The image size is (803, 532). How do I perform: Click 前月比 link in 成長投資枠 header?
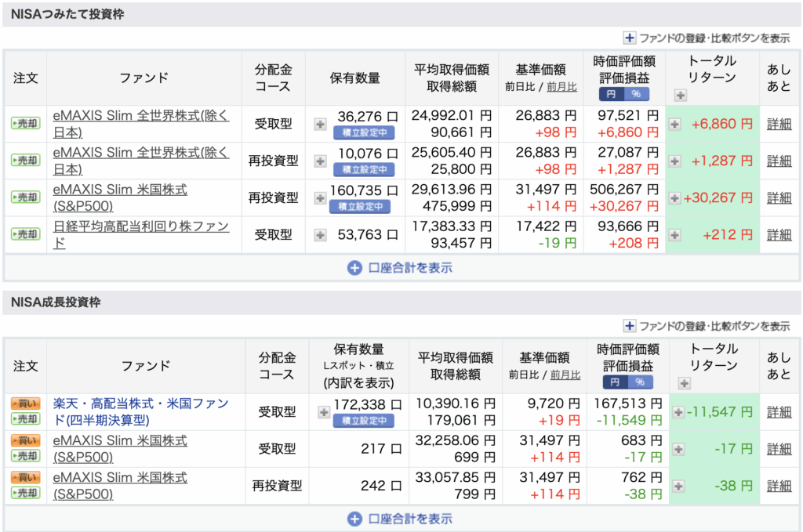[565, 375]
